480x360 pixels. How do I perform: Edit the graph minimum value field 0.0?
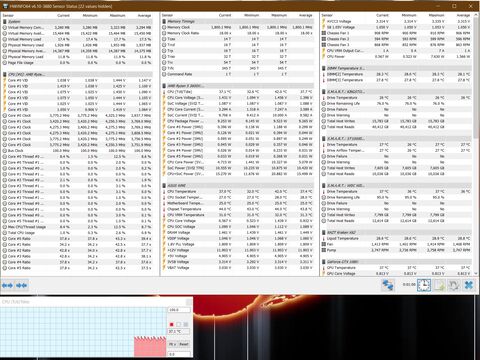pyautogui.click(x=179, y=354)
